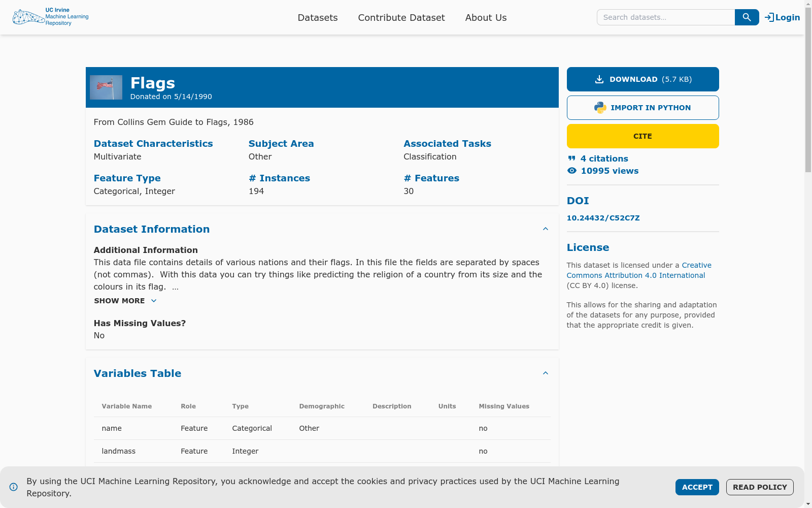Click the 'Integer' type cell for landmass
This screenshot has height=508, width=812.
tap(245, 451)
